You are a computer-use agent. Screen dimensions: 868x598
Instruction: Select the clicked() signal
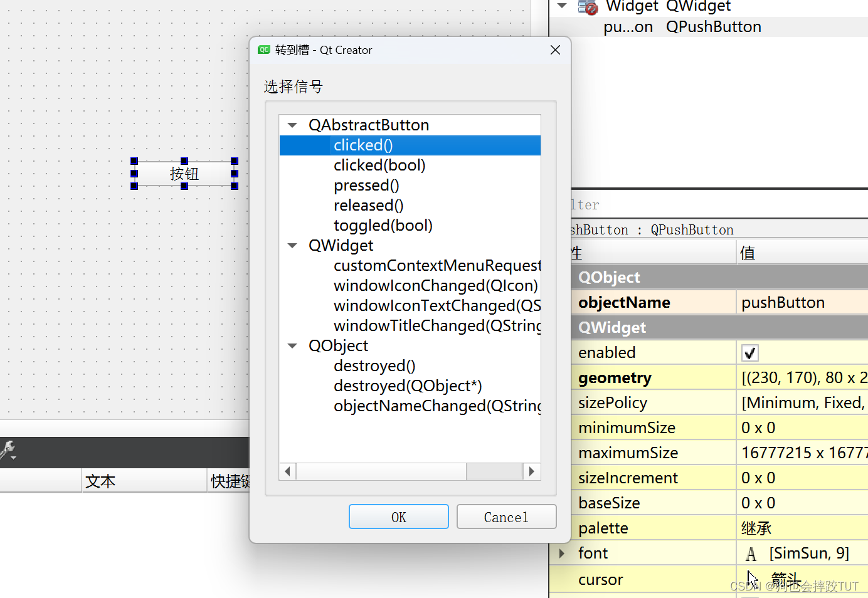410,145
